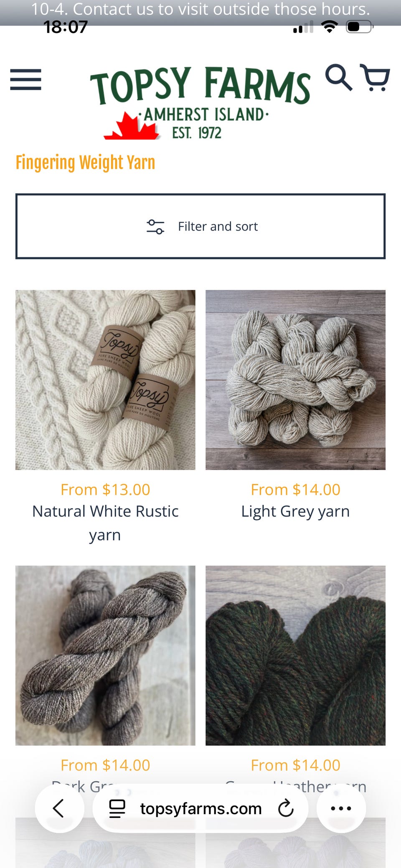
Task: Open the hamburger navigation menu
Action: (x=26, y=79)
